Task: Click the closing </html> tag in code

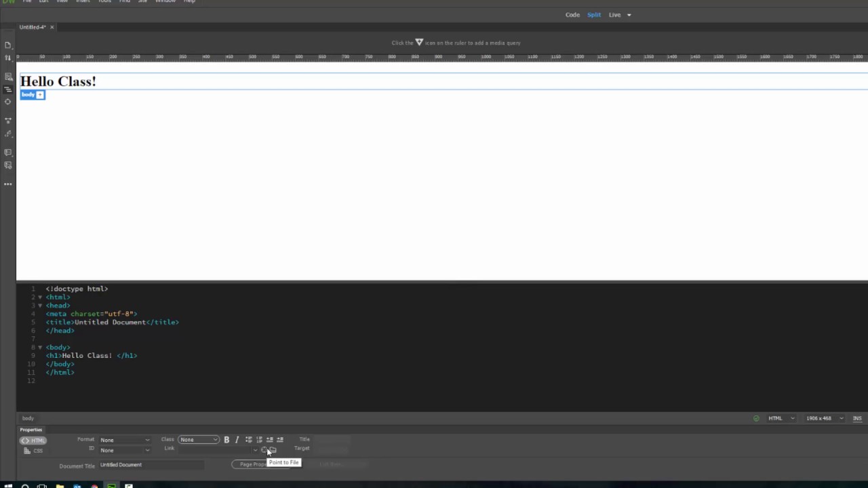Action: (x=60, y=372)
